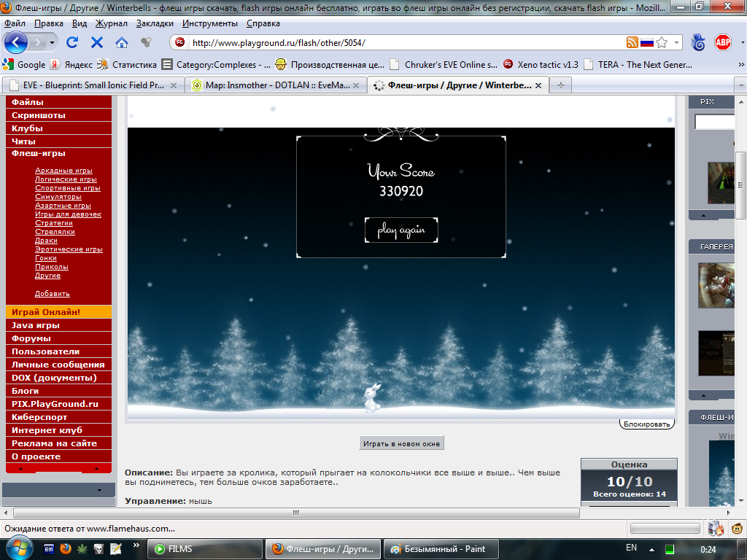Close the EVE Blueprint tab

click(174, 86)
